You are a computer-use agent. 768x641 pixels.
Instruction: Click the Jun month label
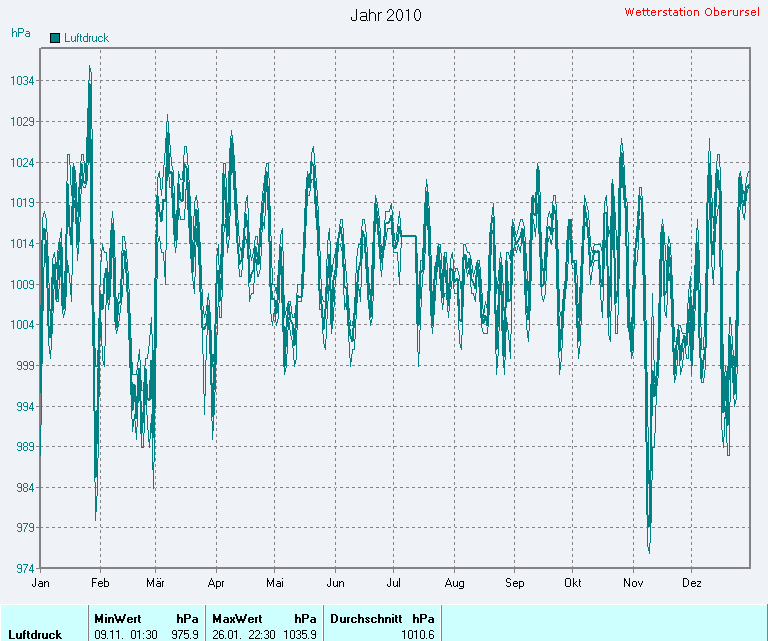pos(336,583)
